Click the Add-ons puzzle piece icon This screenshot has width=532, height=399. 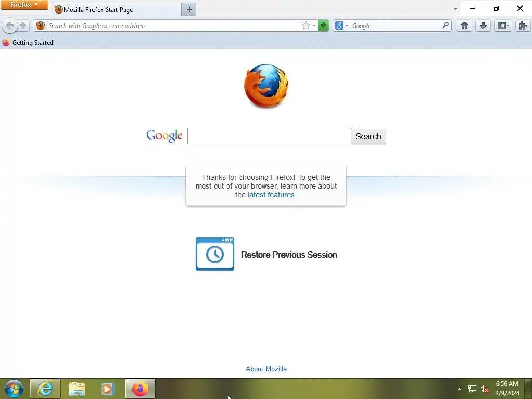pyautogui.click(x=523, y=25)
